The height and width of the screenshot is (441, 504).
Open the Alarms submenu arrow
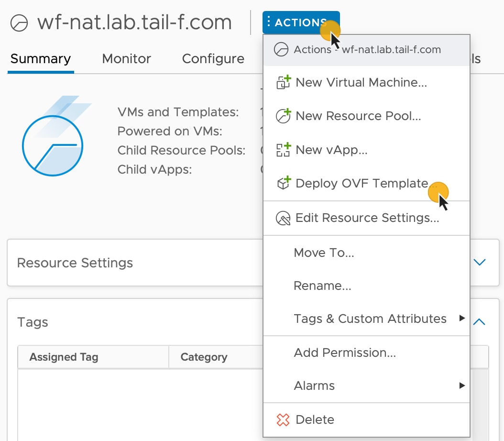(461, 386)
